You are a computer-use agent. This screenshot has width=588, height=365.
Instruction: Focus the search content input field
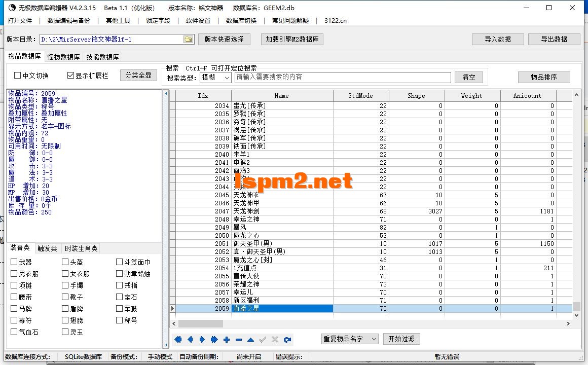(x=343, y=77)
